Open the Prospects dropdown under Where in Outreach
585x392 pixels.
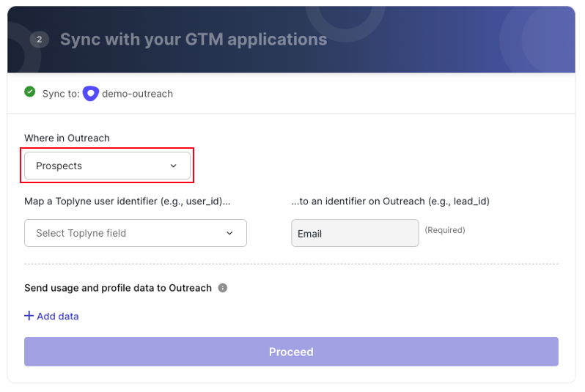(107, 166)
